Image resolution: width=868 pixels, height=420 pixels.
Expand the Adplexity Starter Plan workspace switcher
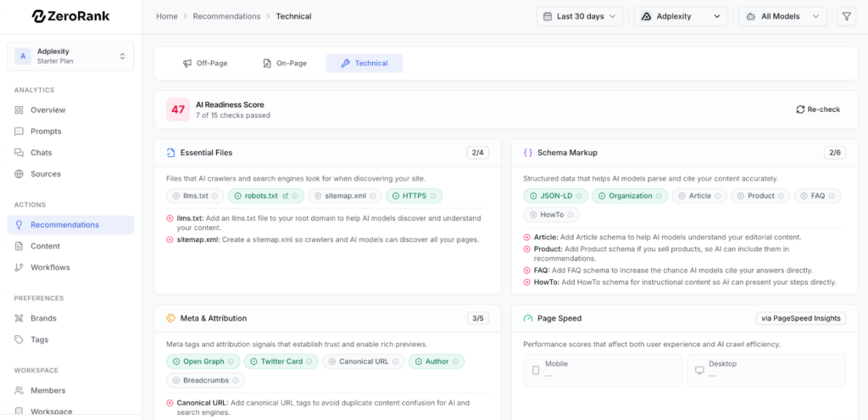(70, 56)
